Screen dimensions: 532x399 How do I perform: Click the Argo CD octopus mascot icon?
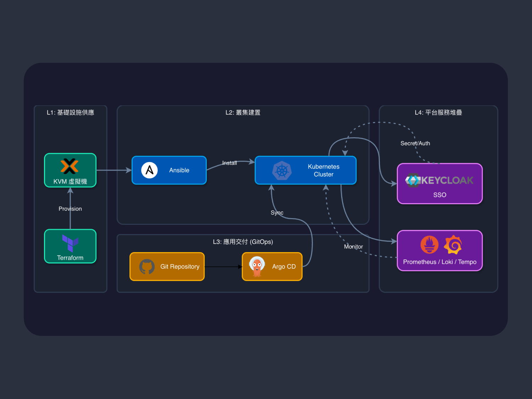[x=257, y=266]
